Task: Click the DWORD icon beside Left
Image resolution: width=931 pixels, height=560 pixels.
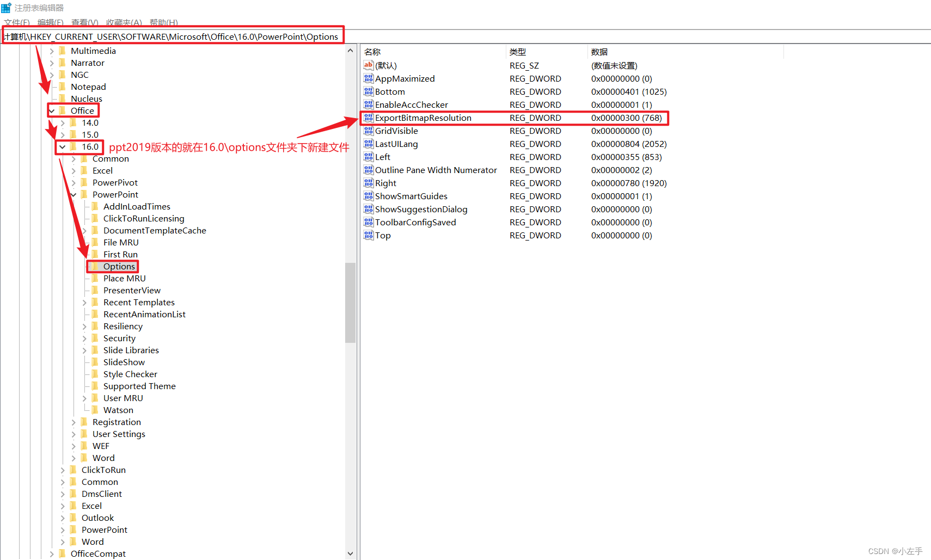Action: (369, 157)
